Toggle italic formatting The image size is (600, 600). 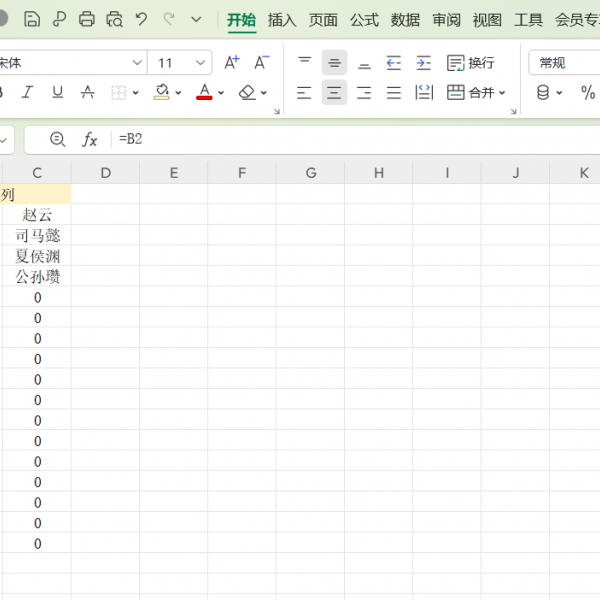tap(27, 92)
